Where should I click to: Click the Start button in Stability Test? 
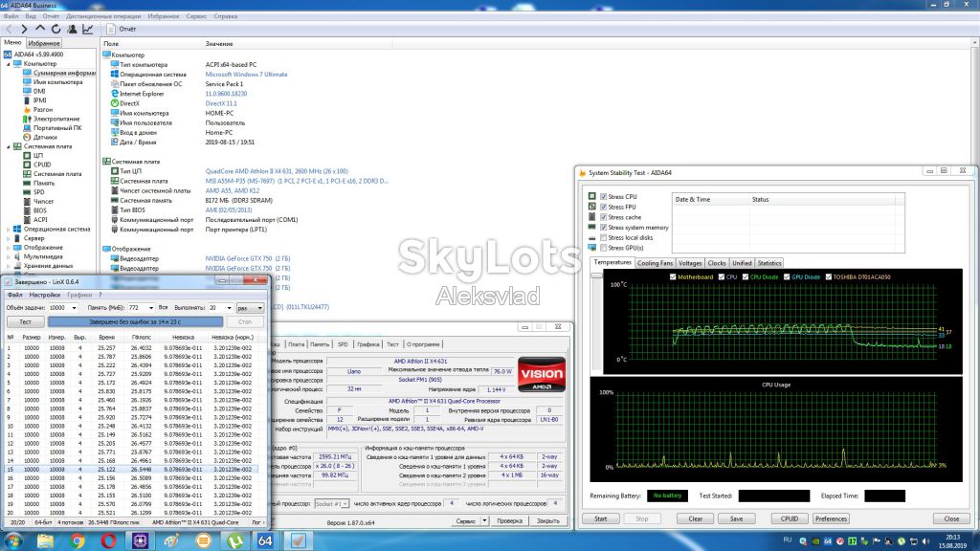pyautogui.click(x=601, y=518)
